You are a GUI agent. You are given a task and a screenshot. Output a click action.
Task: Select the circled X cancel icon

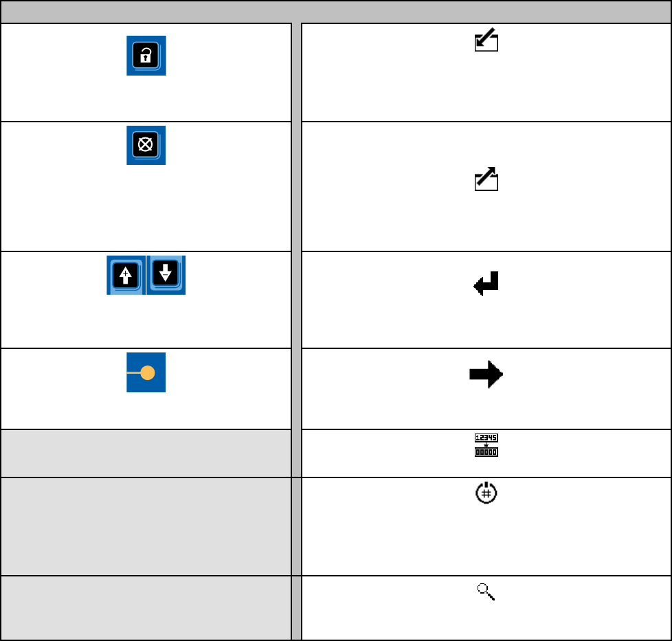coord(146,145)
